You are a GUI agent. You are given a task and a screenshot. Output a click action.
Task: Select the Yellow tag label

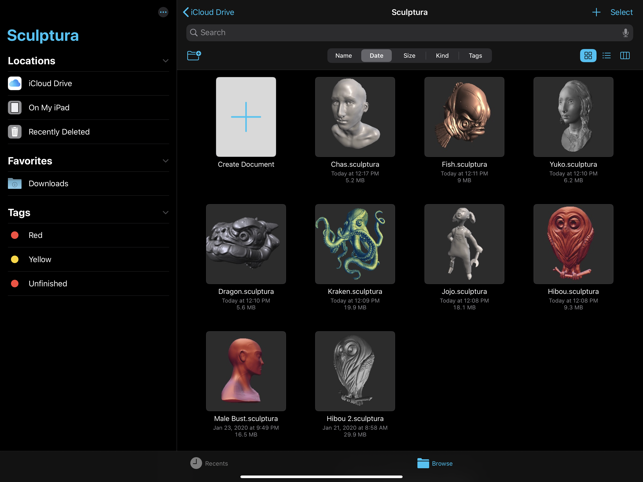(40, 259)
